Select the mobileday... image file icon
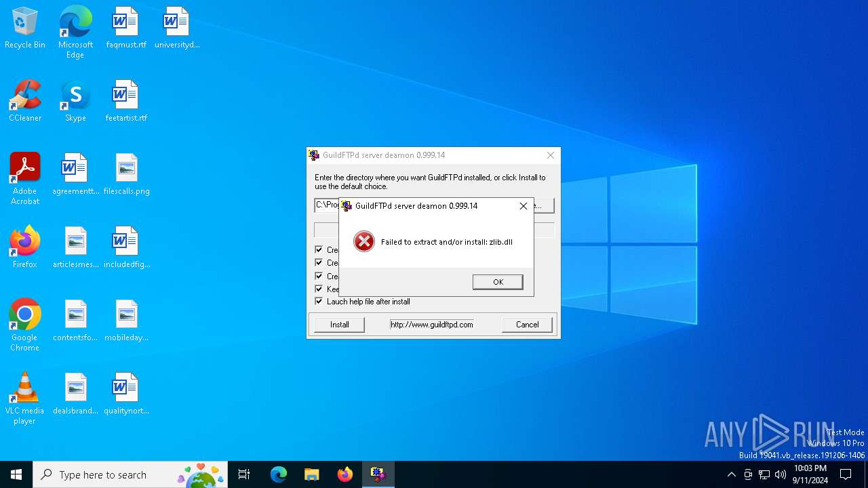 tap(126, 321)
